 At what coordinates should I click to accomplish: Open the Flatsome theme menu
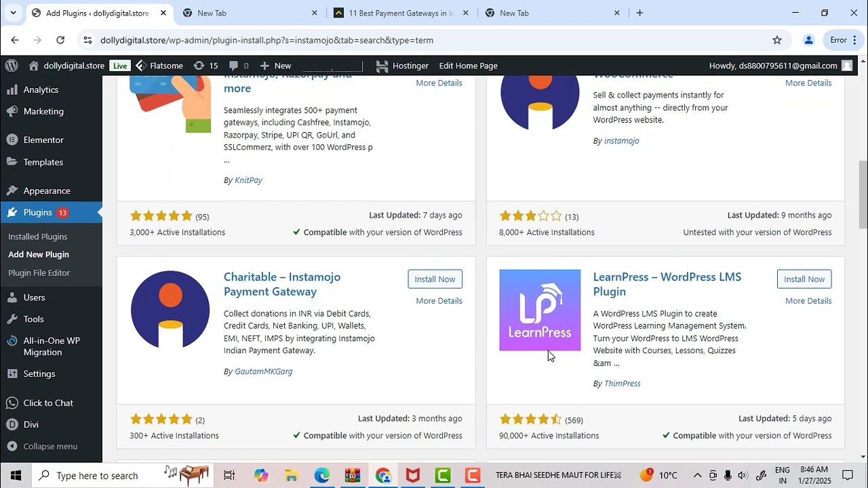coord(159,66)
